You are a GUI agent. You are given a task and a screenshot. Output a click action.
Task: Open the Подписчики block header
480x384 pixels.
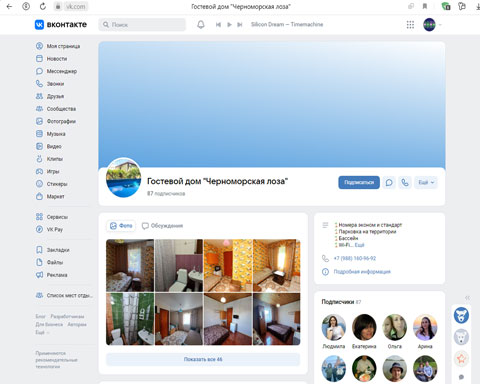[341, 302]
